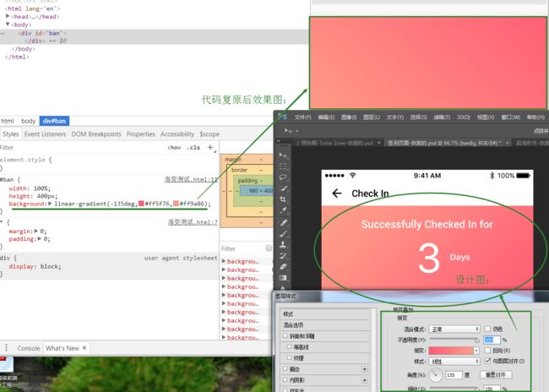The height and width of the screenshot is (392, 549).
Task: Open 样式 gradient style dropdown
Action: tap(454, 362)
